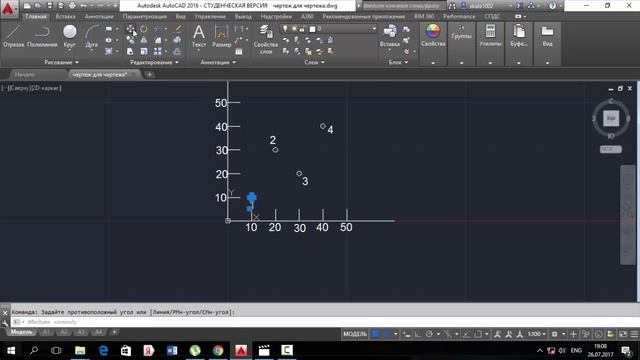Toggle ortho mode in status bar
Screen dimensions: 640x360
pos(418,334)
